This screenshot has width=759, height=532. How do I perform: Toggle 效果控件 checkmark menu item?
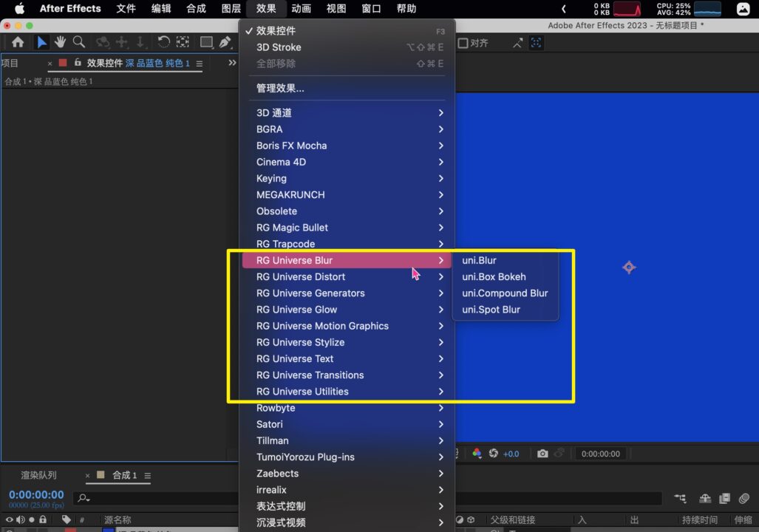[276, 31]
